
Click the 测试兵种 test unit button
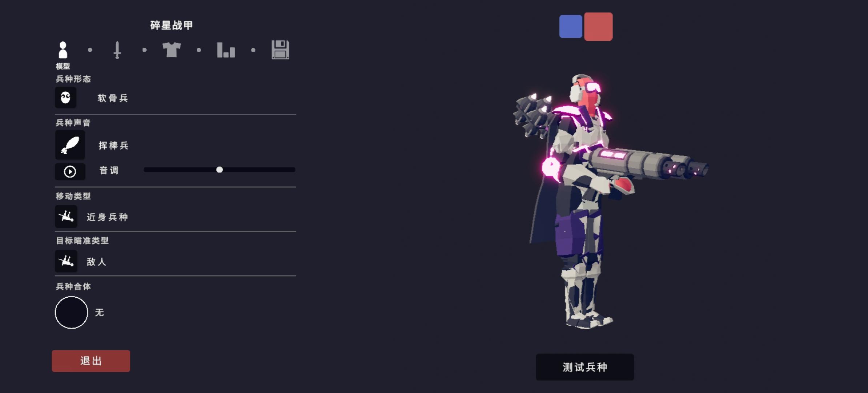585,367
